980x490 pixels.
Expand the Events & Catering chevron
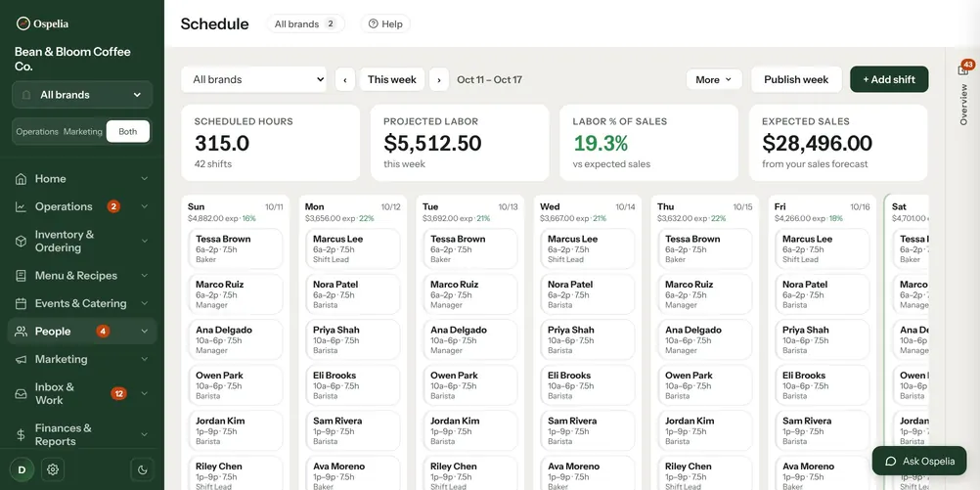click(x=145, y=304)
